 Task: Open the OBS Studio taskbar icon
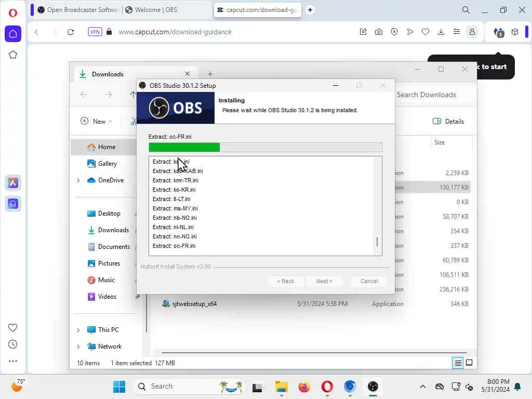pyautogui.click(x=373, y=387)
